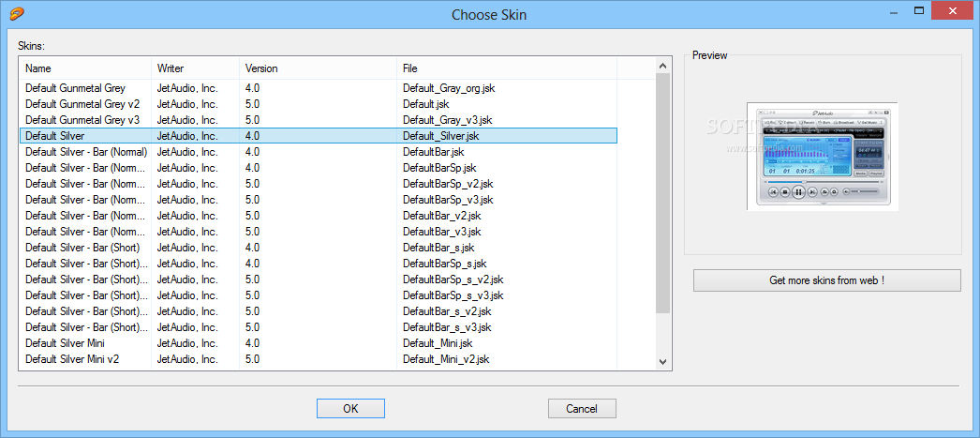Select the Default Gunmetal Grey v2 skin
This screenshot has width=980, height=438.
pyautogui.click(x=82, y=104)
